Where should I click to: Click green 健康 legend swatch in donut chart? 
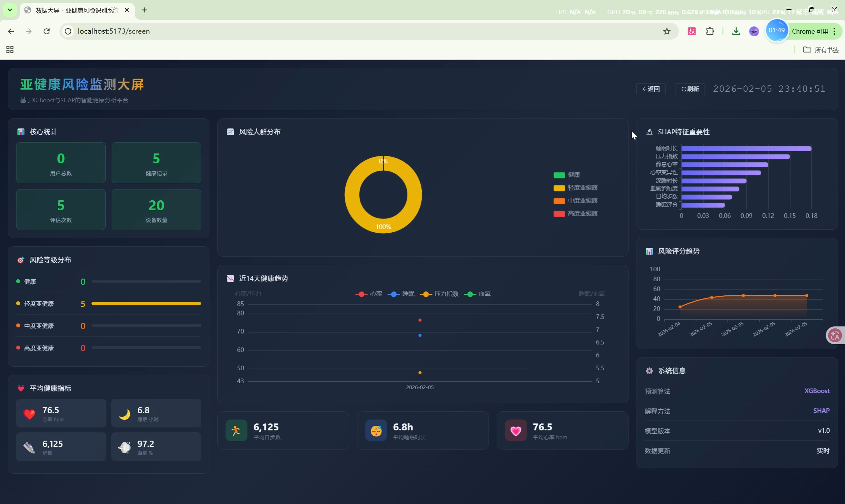[559, 175]
